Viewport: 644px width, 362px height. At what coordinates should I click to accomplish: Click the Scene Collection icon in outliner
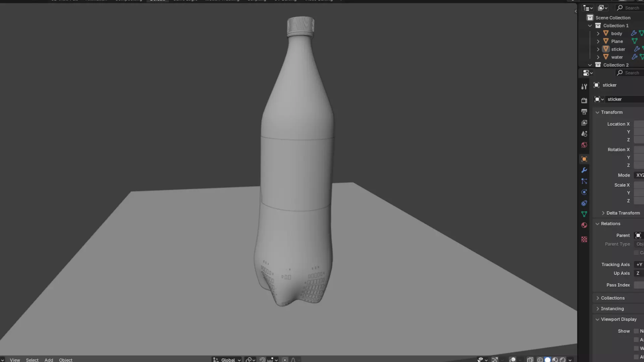coord(590,17)
